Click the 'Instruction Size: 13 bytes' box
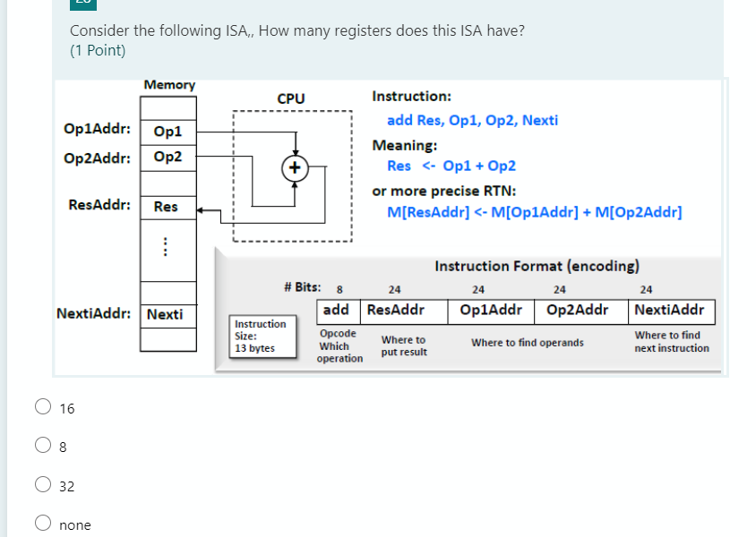Image resolution: width=756 pixels, height=537 pixels. coord(262,337)
